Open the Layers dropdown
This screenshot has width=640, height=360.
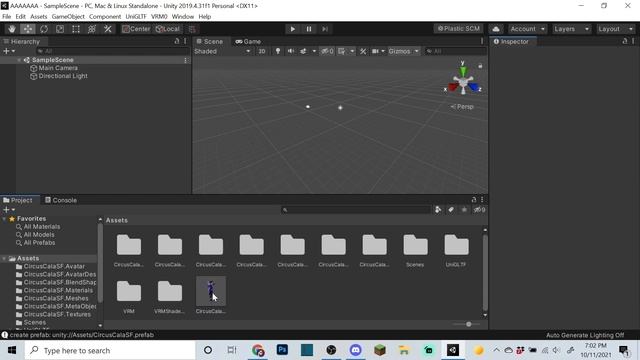571,29
